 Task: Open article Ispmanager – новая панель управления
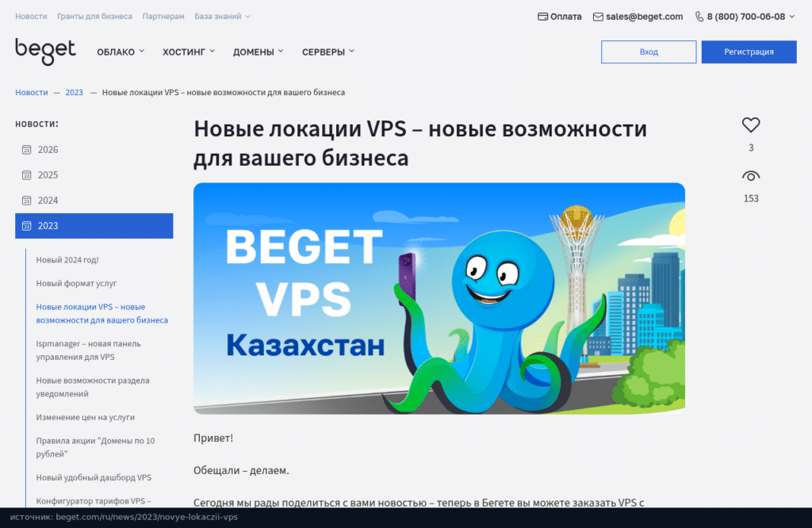[x=89, y=350]
